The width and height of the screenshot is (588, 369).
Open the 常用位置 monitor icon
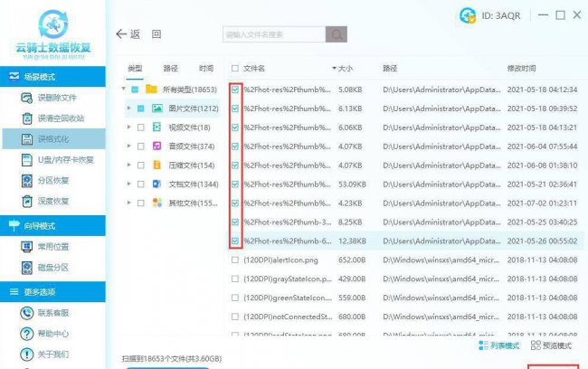click(27, 247)
